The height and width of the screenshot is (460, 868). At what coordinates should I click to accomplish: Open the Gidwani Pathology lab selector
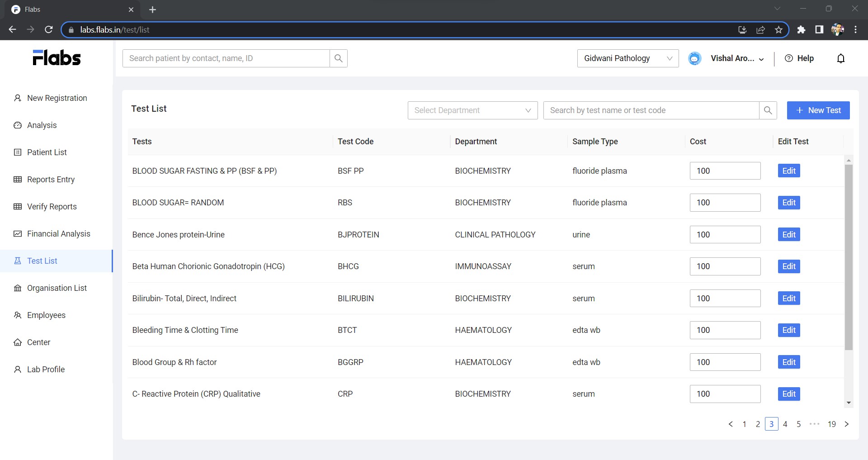point(628,58)
